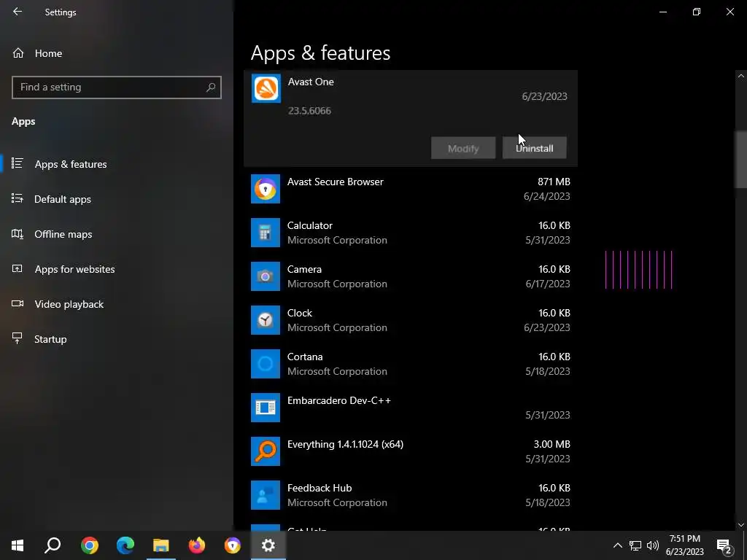Screen dimensions: 747x560
Task: Open Default apps section
Action: 63,199
